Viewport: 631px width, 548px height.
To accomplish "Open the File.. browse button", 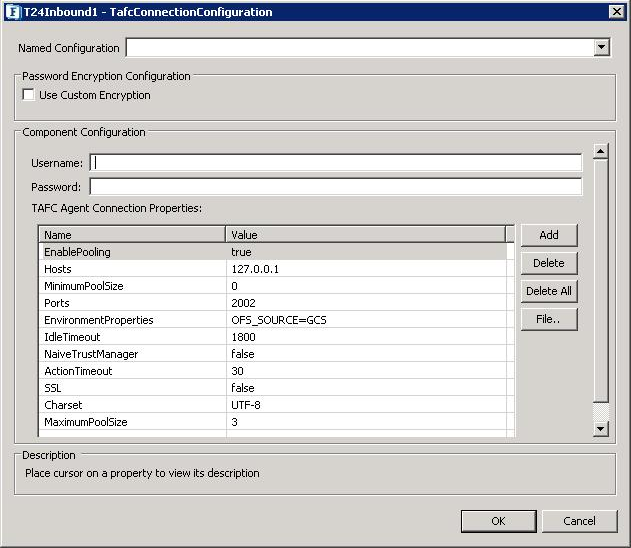I will point(548,320).
